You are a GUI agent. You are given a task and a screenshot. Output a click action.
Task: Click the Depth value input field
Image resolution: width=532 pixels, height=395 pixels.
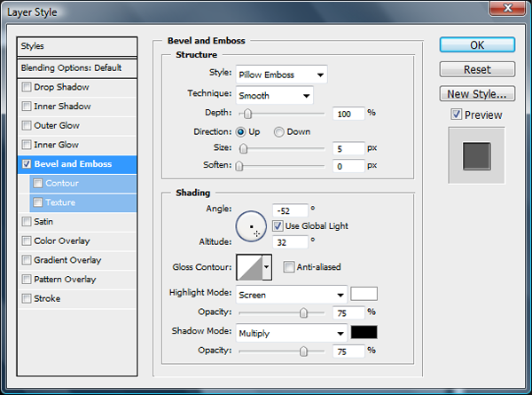pyautogui.click(x=348, y=114)
